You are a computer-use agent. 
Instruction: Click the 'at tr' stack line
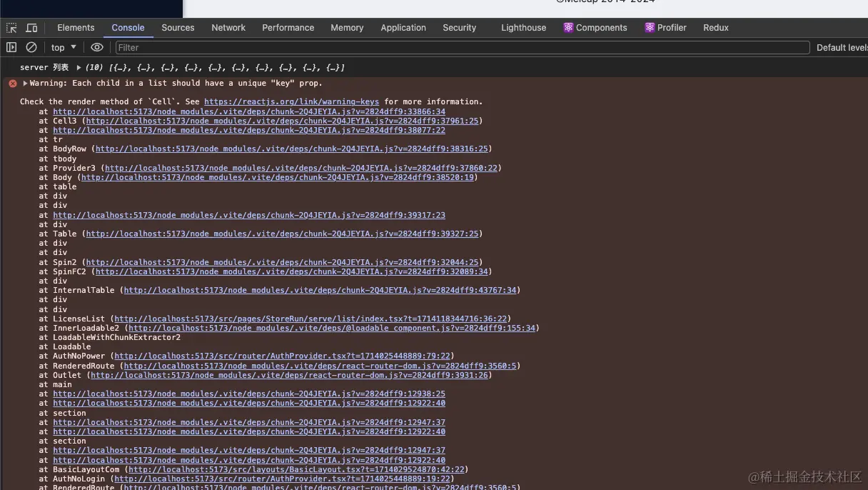[x=51, y=139]
